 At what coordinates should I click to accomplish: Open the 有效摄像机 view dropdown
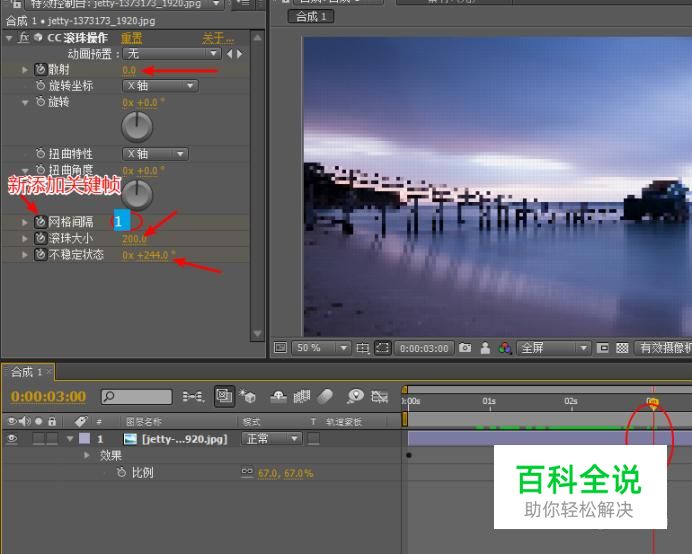[663, 348]
